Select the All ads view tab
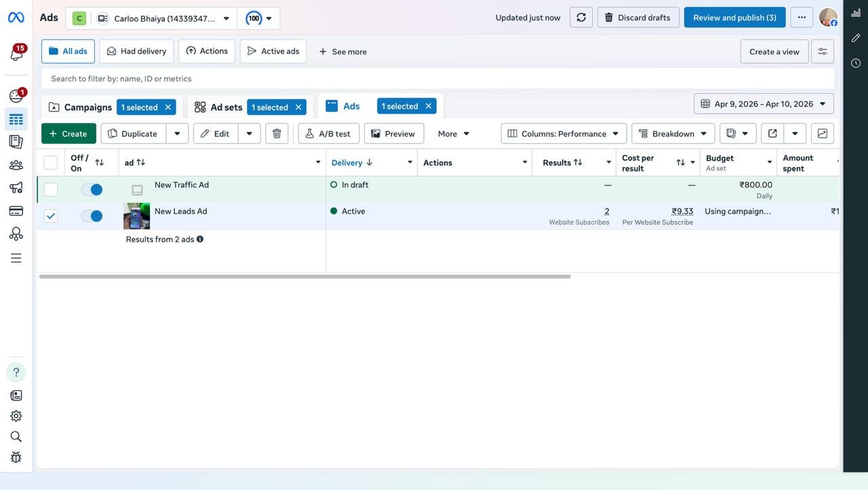This screenshot has width=868, height=490. [68, 52]
